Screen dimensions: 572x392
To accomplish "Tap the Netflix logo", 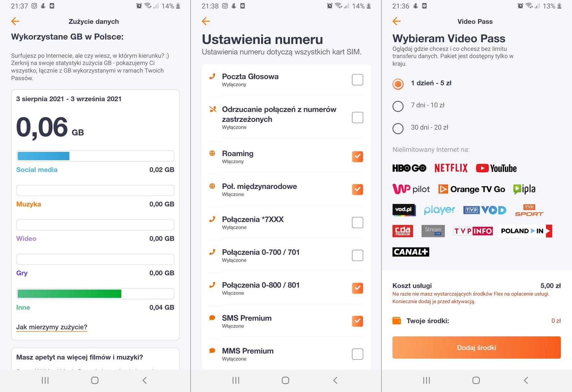I will click(451, 168).
